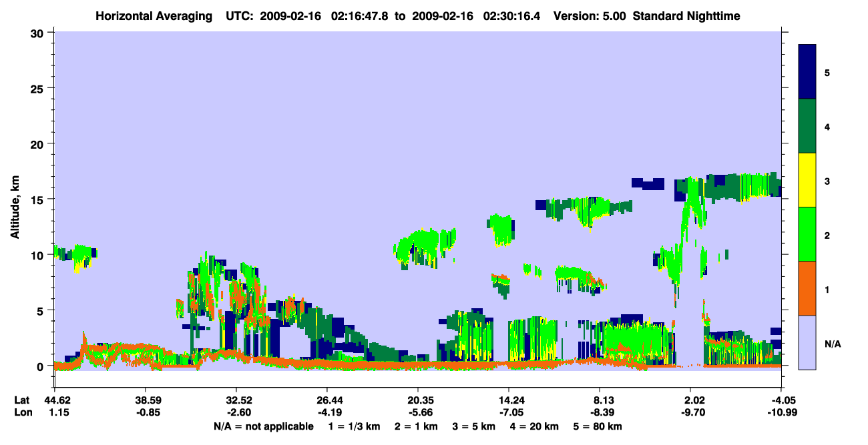Click latitude value 26.44

327,400
